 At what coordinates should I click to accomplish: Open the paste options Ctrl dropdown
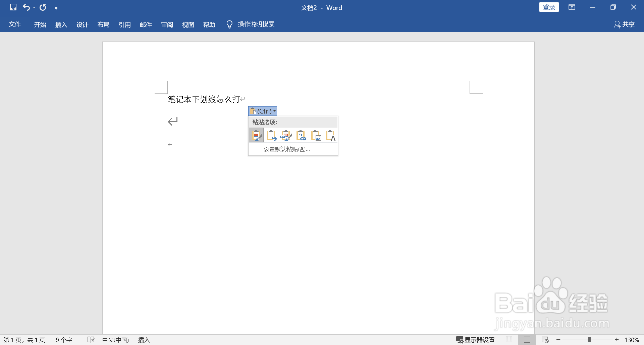tap(262, 111)
